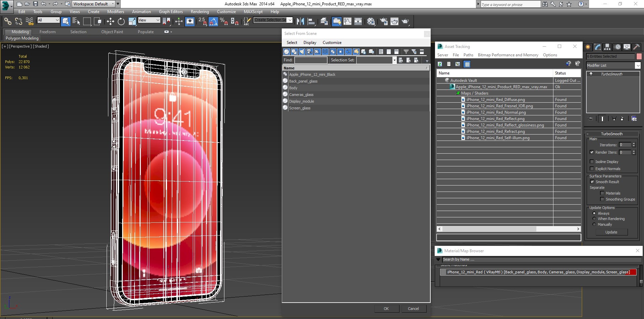Click Pin Stack icon below modifier stack
Viewport: 644px width, 319px height.
click(x=591, y=118)
